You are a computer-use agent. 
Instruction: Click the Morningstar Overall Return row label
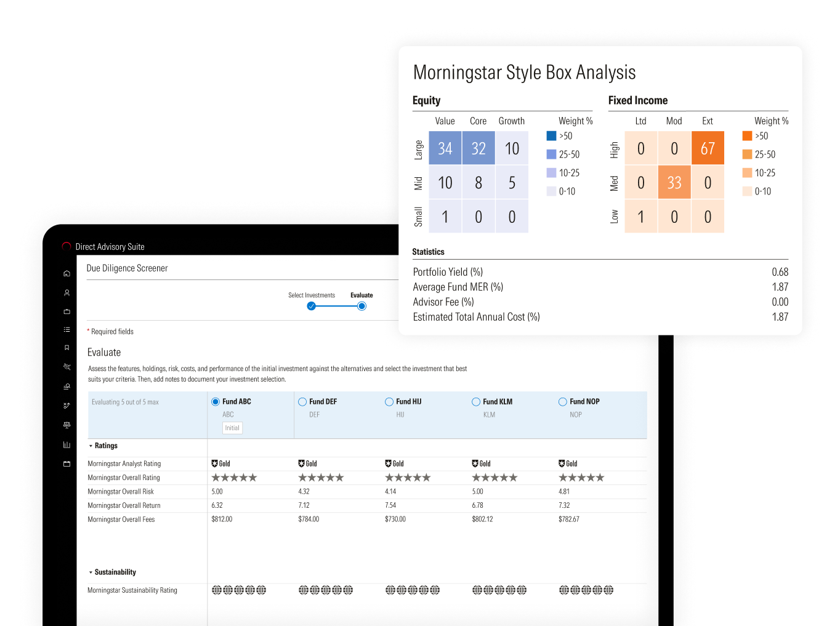pos(124,506)
